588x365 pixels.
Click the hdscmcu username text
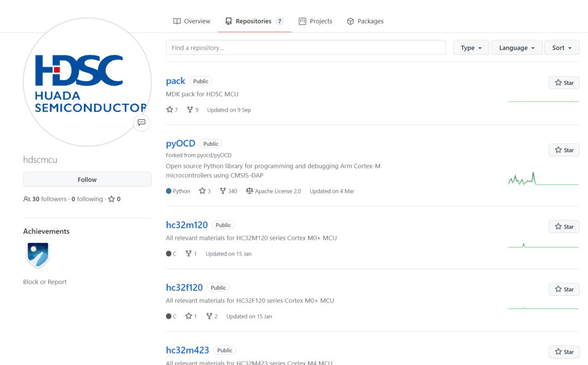(x=40, y=160)
